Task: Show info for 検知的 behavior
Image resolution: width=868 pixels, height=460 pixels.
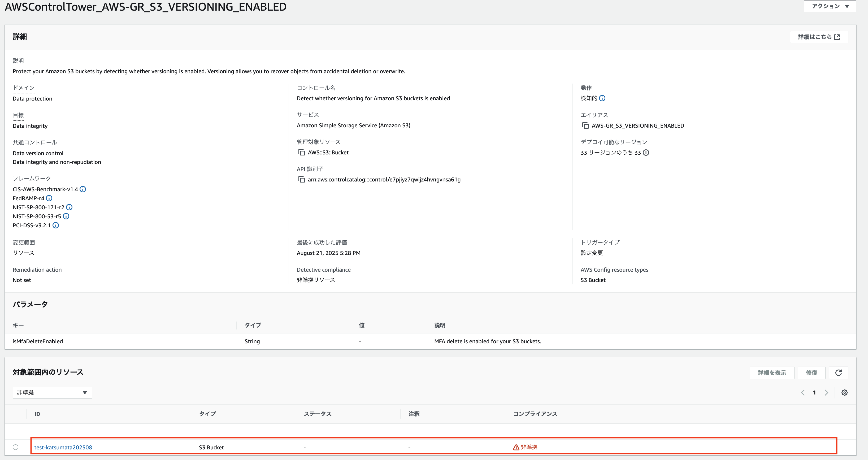Action: (602, 98)
